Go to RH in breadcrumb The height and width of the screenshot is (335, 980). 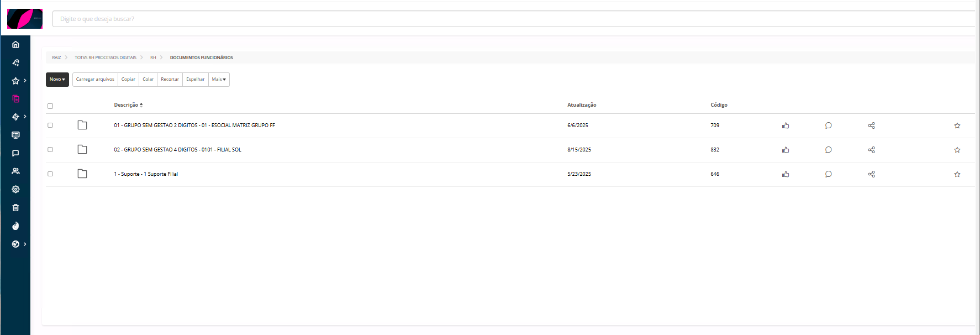pos(153,57)
